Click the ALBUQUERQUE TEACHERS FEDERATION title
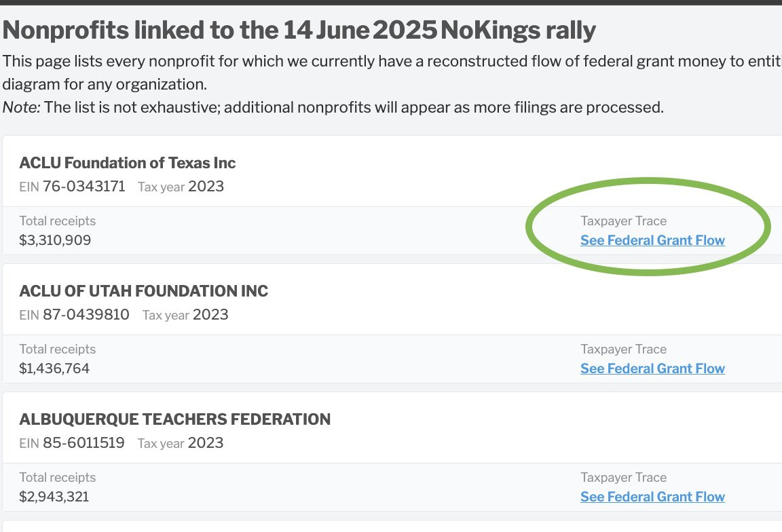Screen dimensions: 782x532 pos(175,419)
